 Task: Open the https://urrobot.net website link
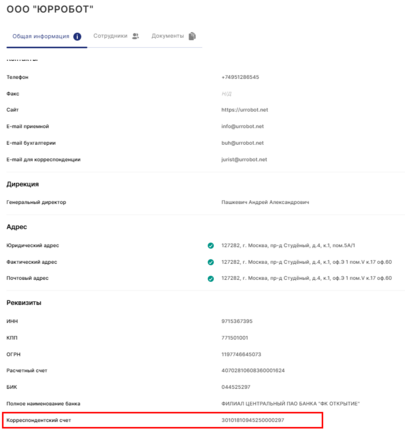click(245, 110)
